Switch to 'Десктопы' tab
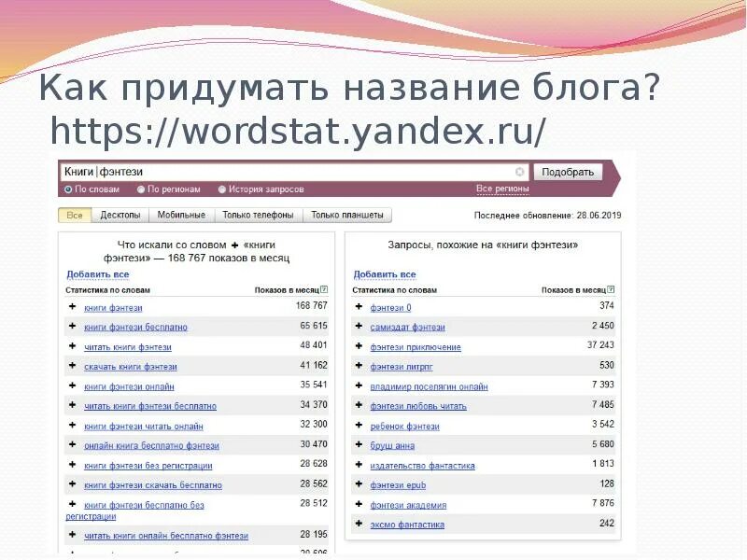The width and height of the screenshot is (747, 560). click(x=120, y=216)
